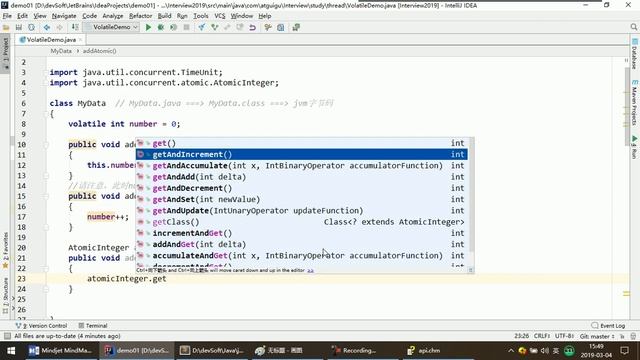Choose addAndGet(int delta) suggestion
This screenshot has width=640, height=360.
click(x=302, y=244)
